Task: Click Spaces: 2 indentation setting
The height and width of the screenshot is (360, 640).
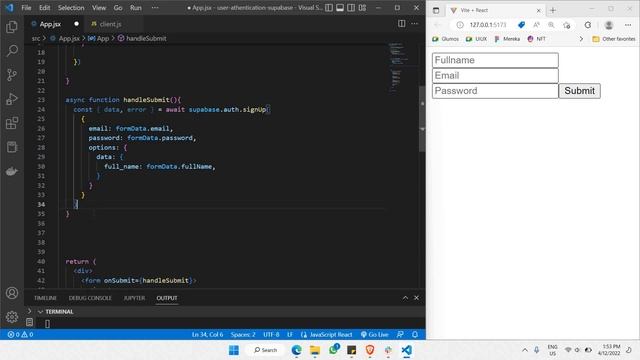Action: (243, 334)
